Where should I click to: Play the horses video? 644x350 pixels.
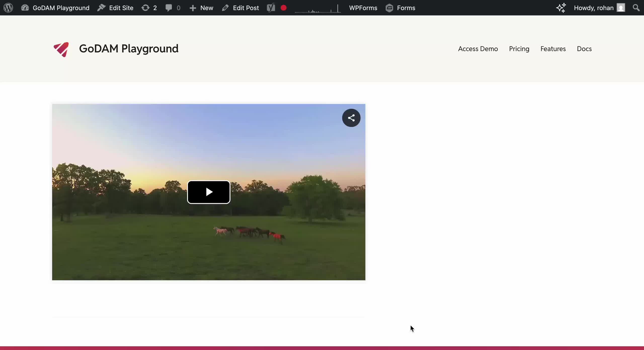pos(209,192)
